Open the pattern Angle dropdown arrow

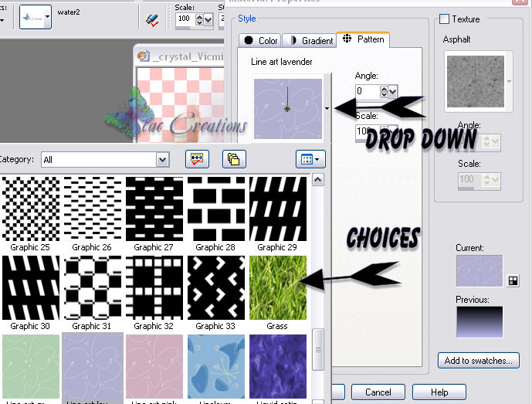(393, 92)
